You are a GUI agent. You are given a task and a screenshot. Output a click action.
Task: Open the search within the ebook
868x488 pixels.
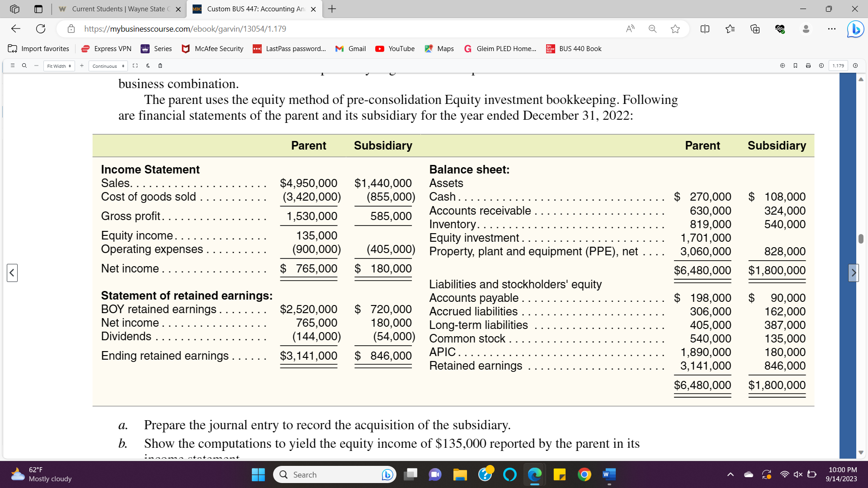24,66
